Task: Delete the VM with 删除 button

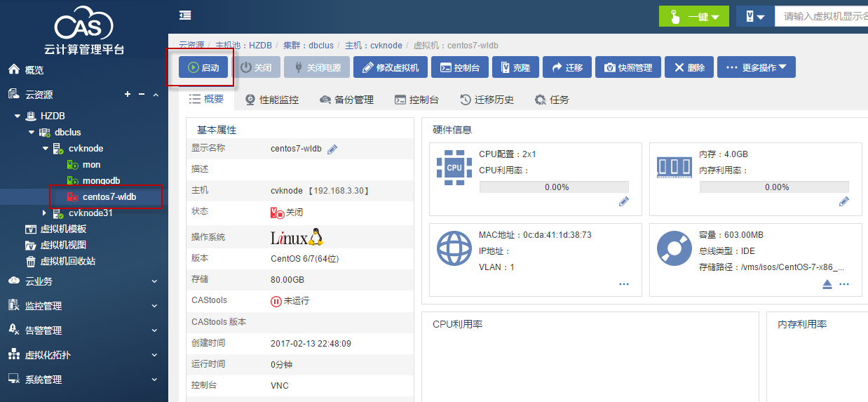Action: point(689,67)
